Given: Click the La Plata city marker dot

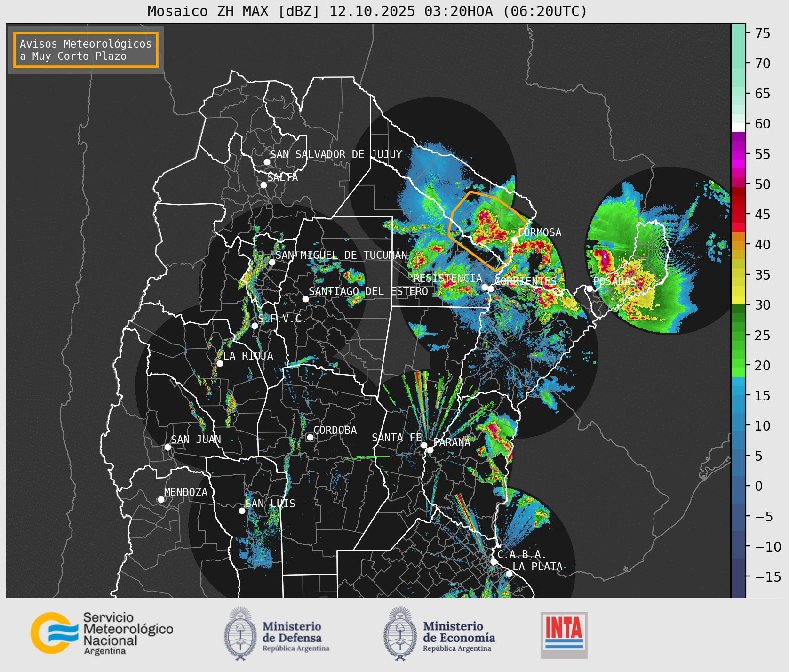Looking at the screenshot, I should [509, 573].
